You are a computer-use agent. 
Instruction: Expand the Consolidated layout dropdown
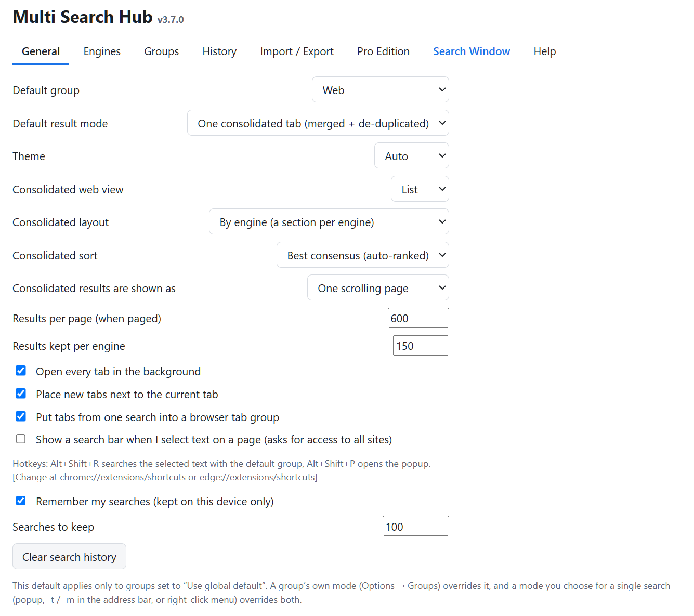coord(329,222)
